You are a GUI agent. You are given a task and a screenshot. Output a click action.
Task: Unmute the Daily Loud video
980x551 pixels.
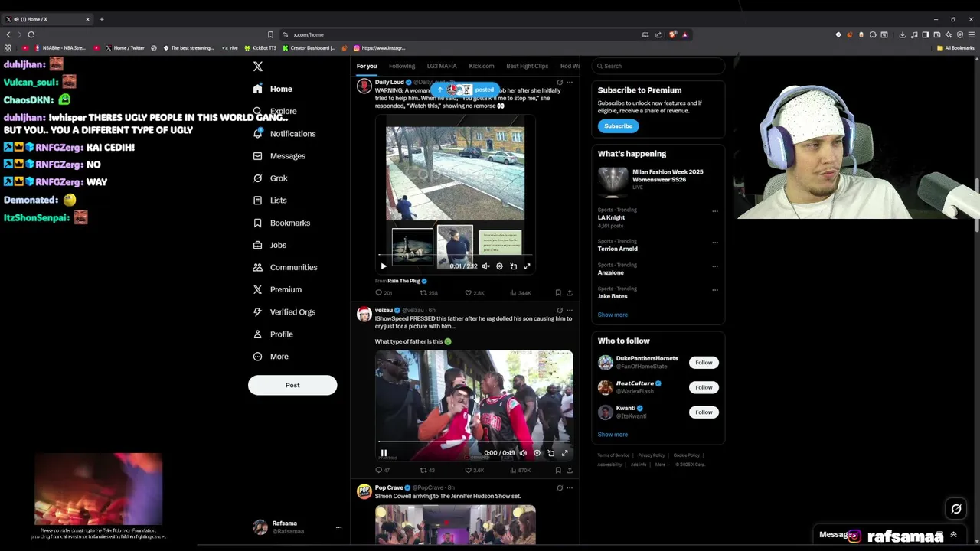coord(485,266)
